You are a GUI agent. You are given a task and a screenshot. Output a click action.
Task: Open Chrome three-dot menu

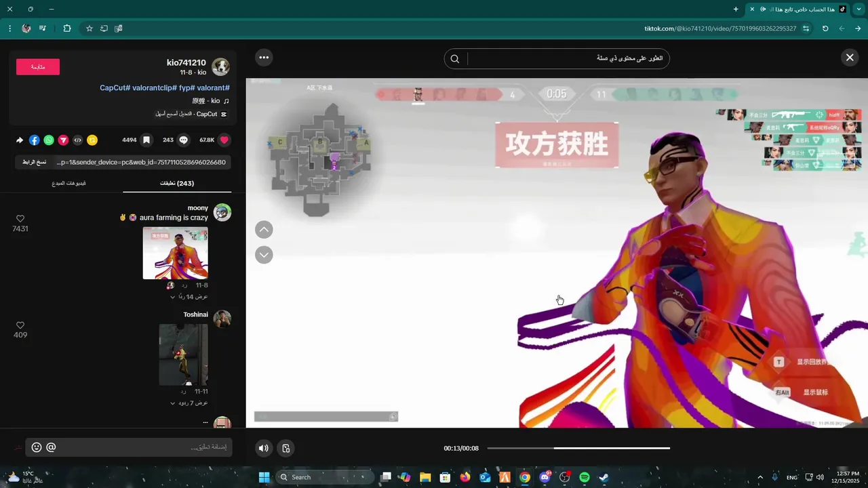point(9,28)
